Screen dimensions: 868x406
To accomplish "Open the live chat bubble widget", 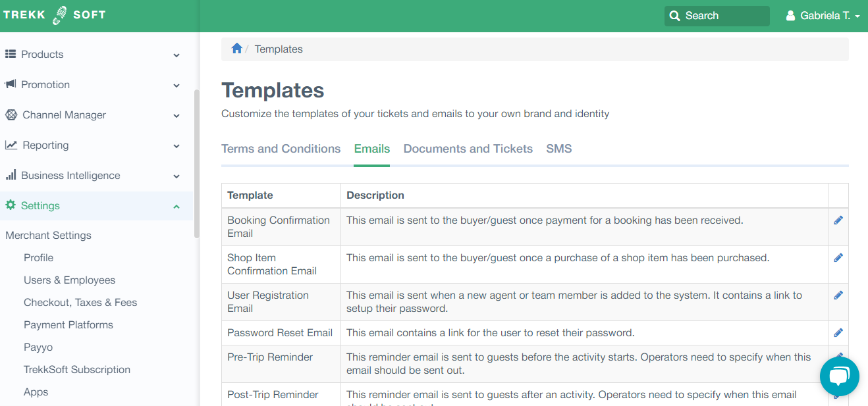I will (839, 376).
